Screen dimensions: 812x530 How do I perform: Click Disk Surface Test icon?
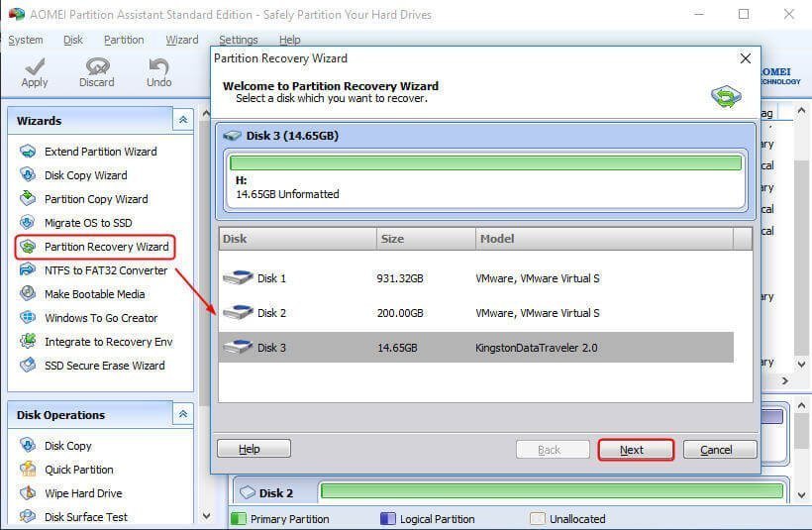(28, 516)
